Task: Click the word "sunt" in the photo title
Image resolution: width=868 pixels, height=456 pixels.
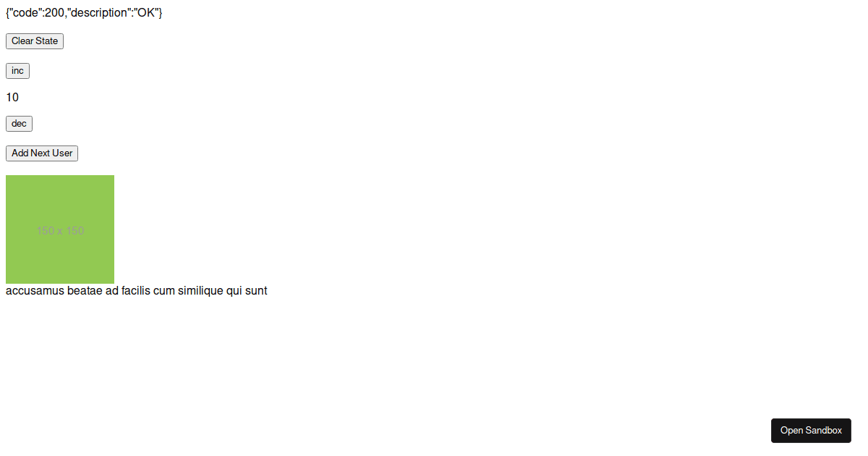Action: coord(256,291)
